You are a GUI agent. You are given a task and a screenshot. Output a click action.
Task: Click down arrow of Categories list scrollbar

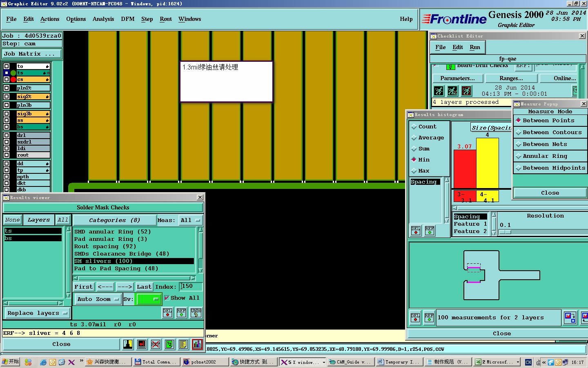pos(200,271)
